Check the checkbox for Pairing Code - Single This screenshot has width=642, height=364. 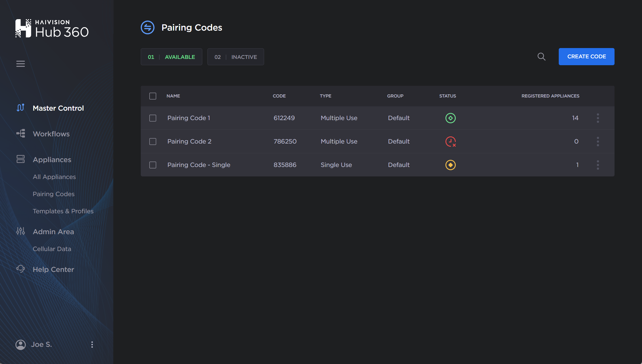click(153, 165)
